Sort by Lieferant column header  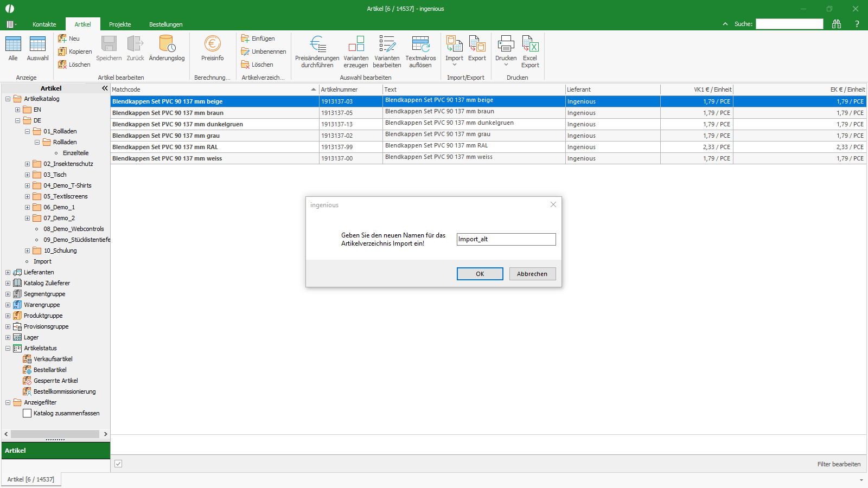tap(612, 89)
